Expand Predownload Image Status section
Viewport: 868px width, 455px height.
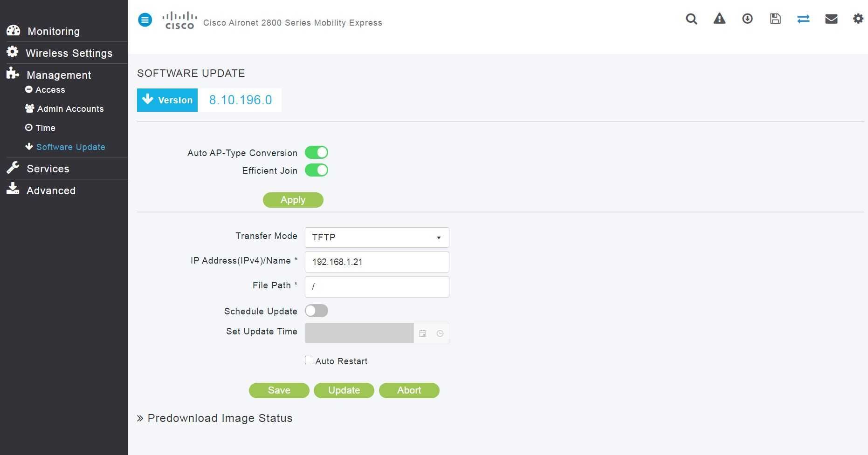pyautogui.click(x=215, y=418)
